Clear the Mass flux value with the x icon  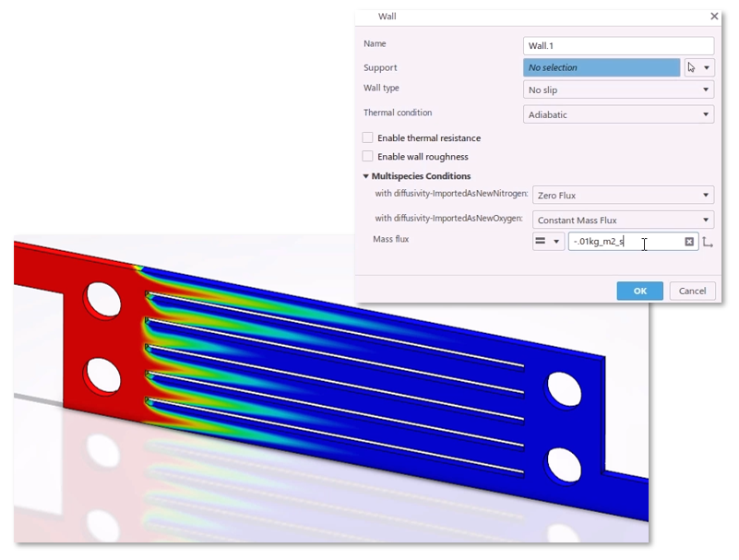tap(689, 242)
